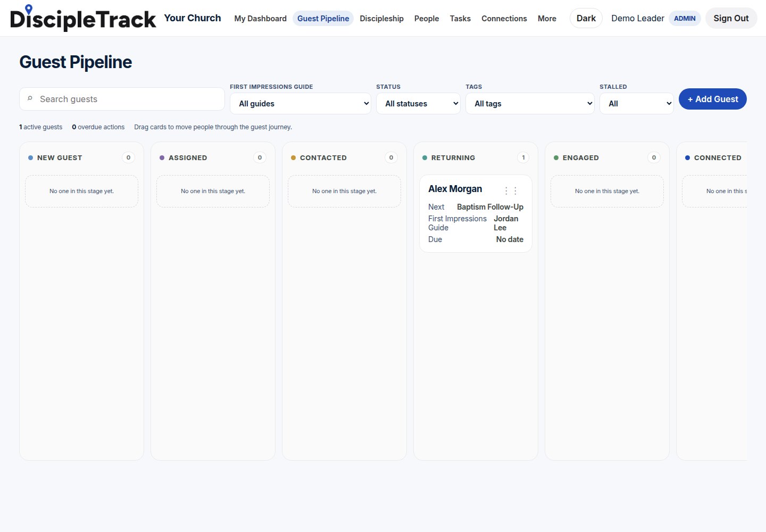Click the DiscipleTrack logo
The width and height of the screenshot is (766, 532).
click(83, 18)
